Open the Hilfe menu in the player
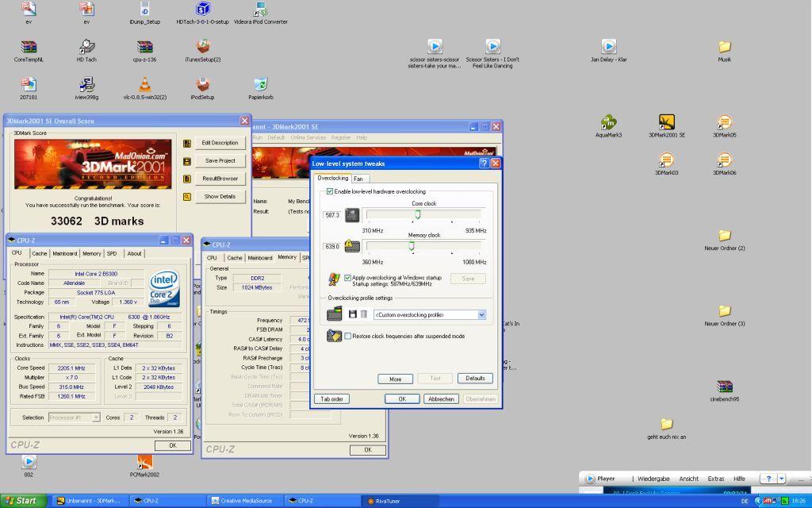812x508 pixels. (739, 479)
